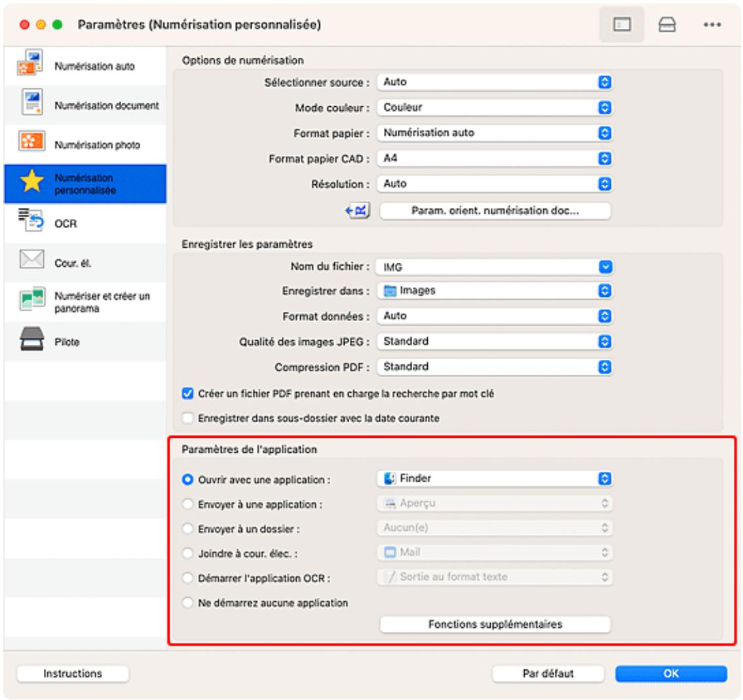Image resolution: width=743 pixels, height=700 pixels.
Task: Open the Pilote tab label
Action: click(x=67, y=341)
